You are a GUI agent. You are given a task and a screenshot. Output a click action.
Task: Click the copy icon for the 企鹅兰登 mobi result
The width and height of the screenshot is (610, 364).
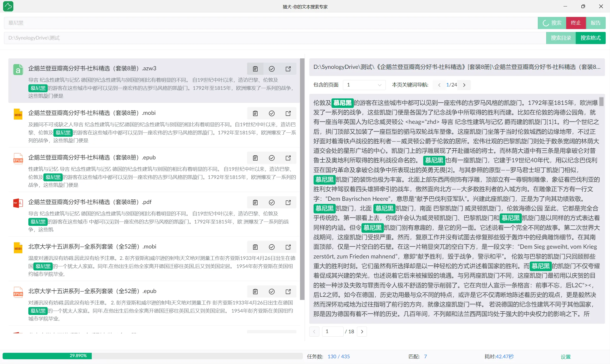tap(255, 113)
